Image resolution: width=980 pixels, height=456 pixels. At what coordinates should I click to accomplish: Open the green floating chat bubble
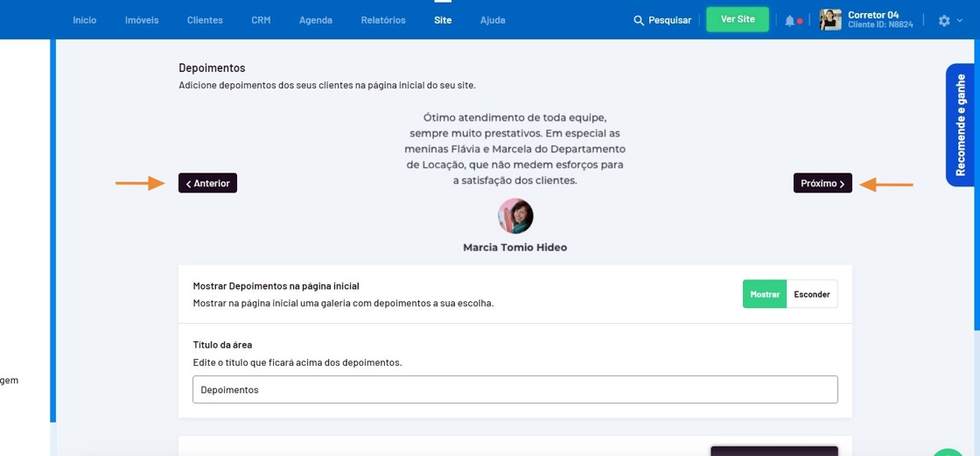[949, 451]
